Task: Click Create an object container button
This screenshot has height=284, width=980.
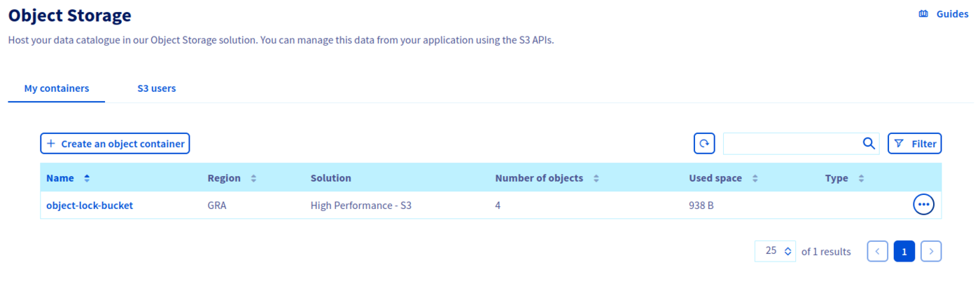Action: 115,144
